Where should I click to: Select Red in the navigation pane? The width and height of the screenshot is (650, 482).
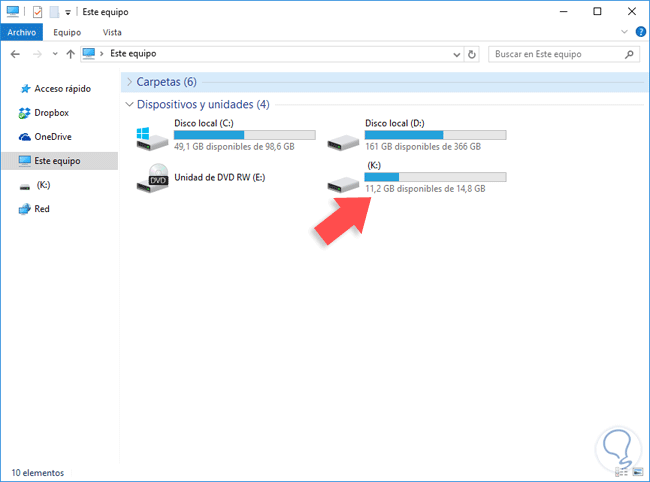tap(42, 209)
